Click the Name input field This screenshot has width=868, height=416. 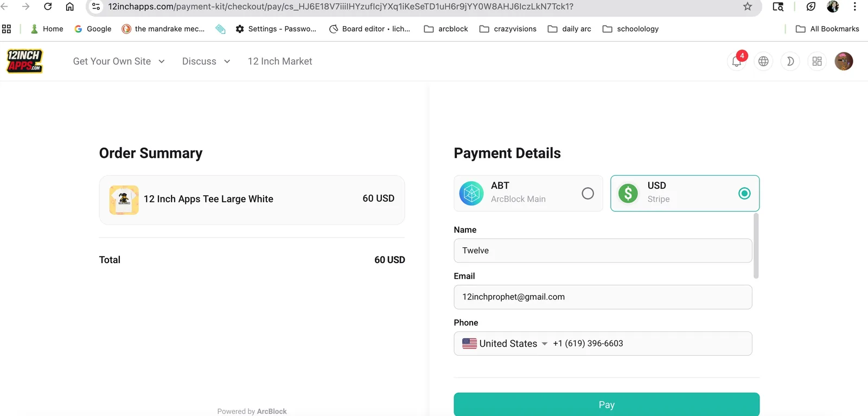coord(603,251)
